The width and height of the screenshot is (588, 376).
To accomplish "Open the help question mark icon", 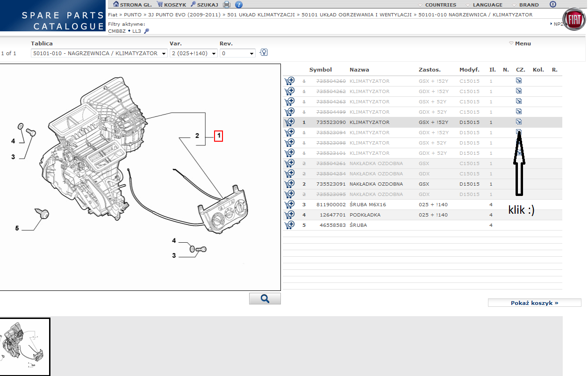I will pyautogui.click(x=239, y=5).
